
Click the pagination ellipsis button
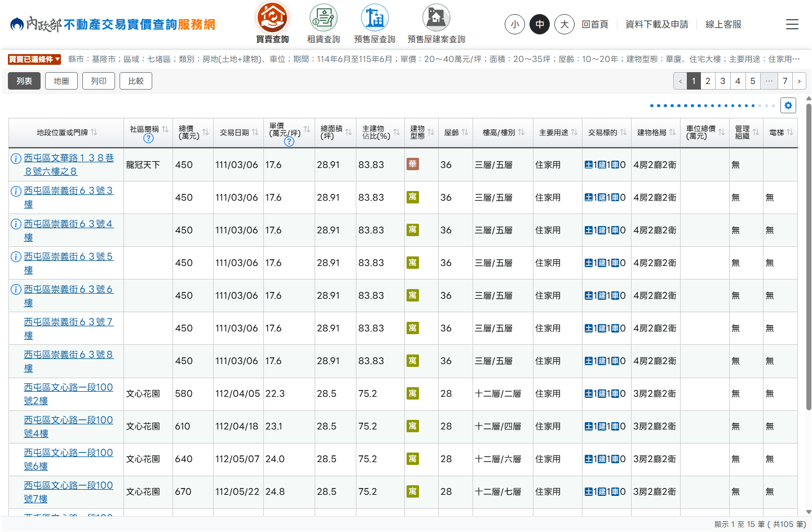pos(769,81)
